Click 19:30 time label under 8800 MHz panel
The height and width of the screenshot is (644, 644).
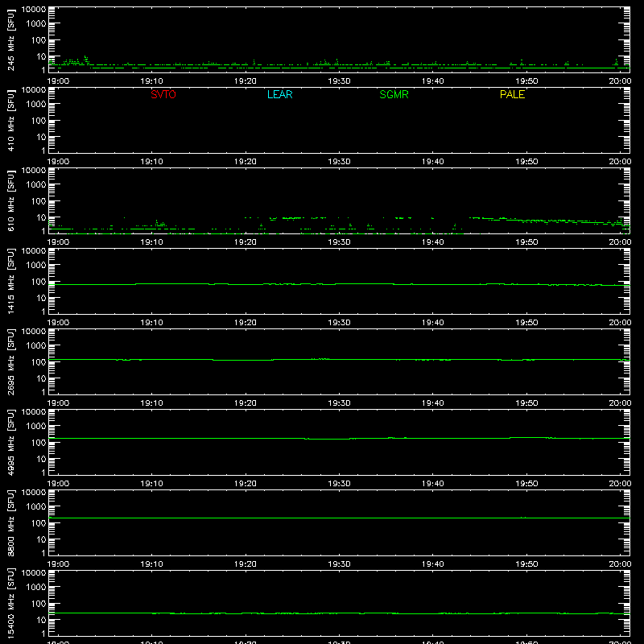pyautogui.click(x=339, y=564)
